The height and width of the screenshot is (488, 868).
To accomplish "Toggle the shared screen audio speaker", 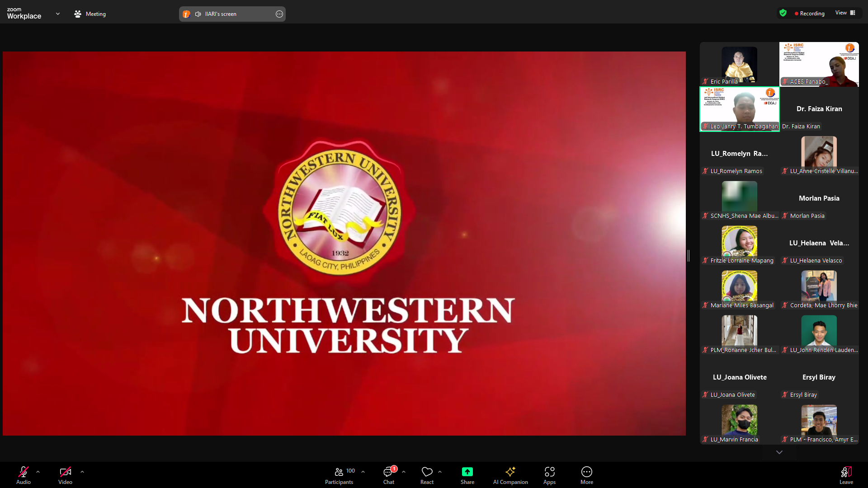I will pyautogui.click(x=198, y=14).
